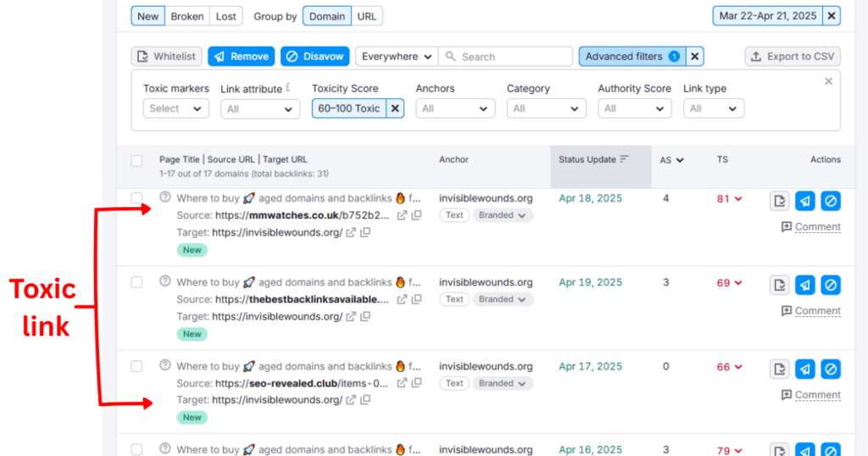Open the Everywhere search scope dropdown
The width and height of the screenshot is (868, 456).
click(x=397, y=57)
